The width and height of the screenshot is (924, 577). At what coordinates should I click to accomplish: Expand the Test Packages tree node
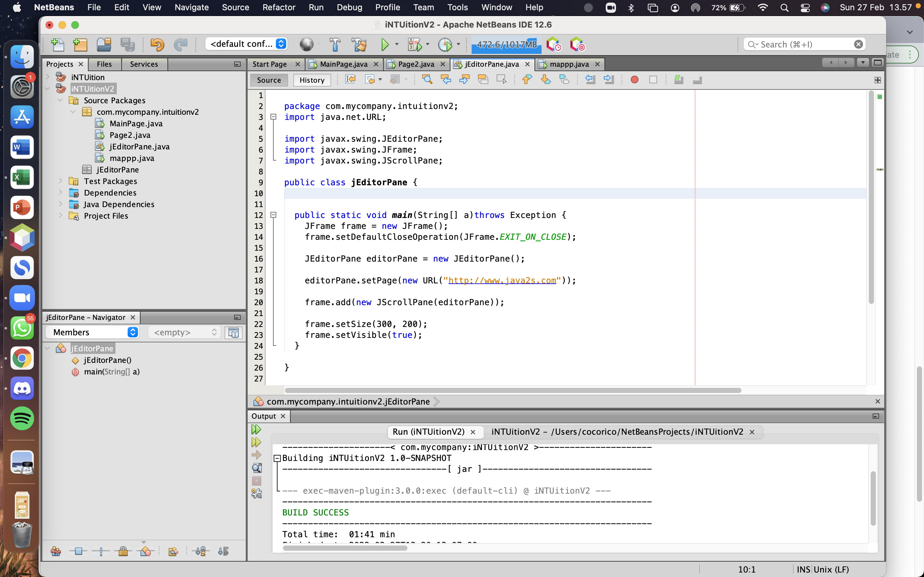pos(60,181)
